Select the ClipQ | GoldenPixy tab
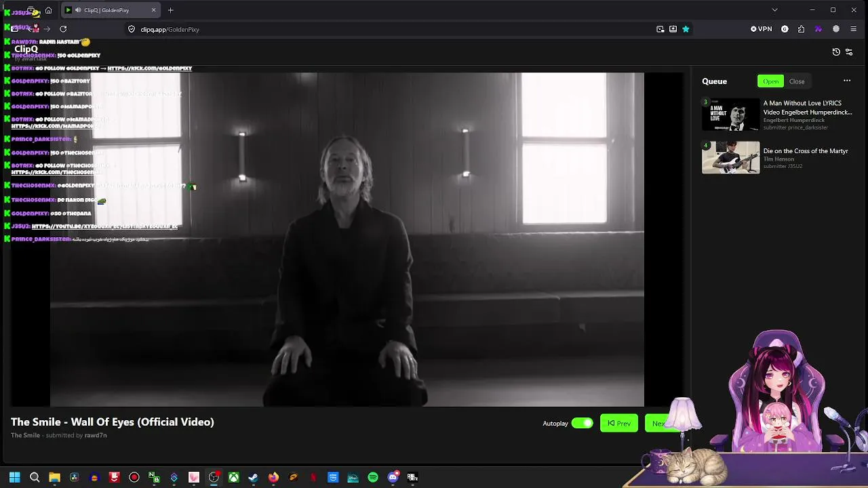 [x=111, y=10]
